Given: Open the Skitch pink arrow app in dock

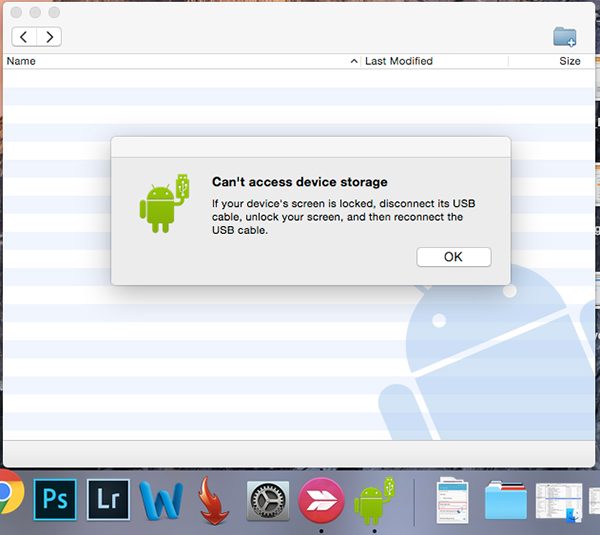Looking at the screenshot, I should point(321,500).
